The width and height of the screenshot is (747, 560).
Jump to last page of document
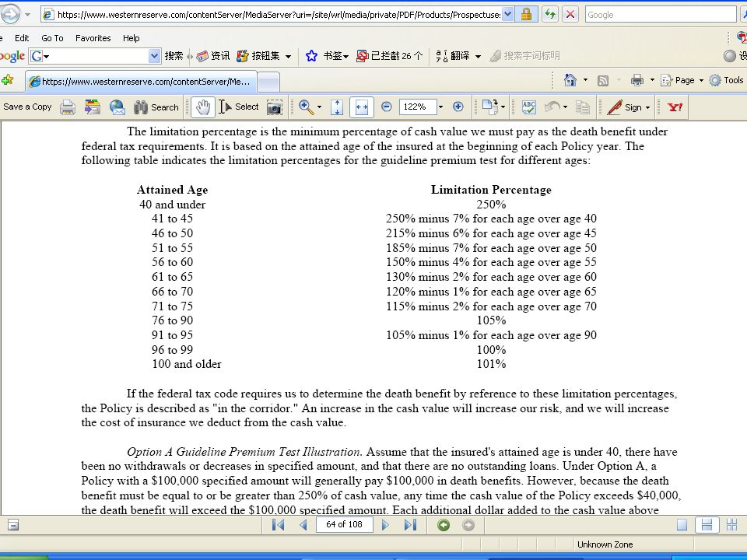pos(410,525)
